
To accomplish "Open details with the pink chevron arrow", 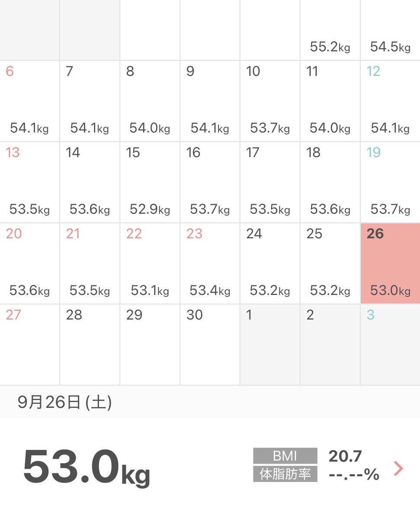I will (x=398, y=468).
